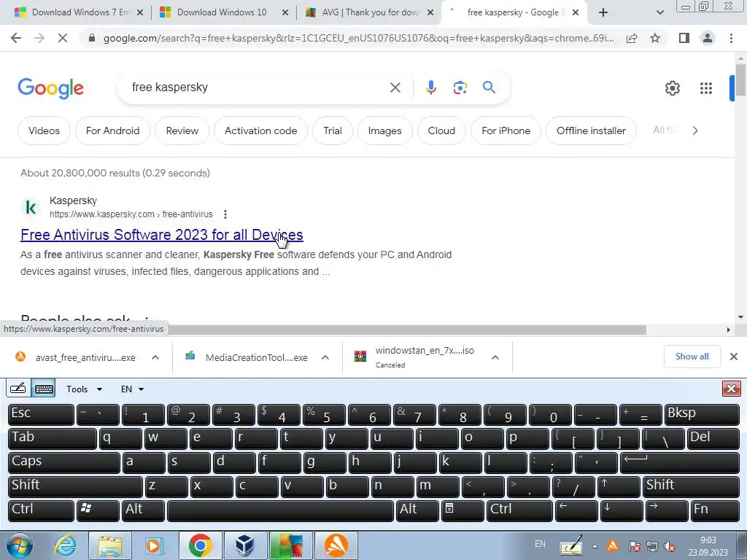Toggle right Alt key on keyboard
The image size is (747, 560).
tap(417, 510)
